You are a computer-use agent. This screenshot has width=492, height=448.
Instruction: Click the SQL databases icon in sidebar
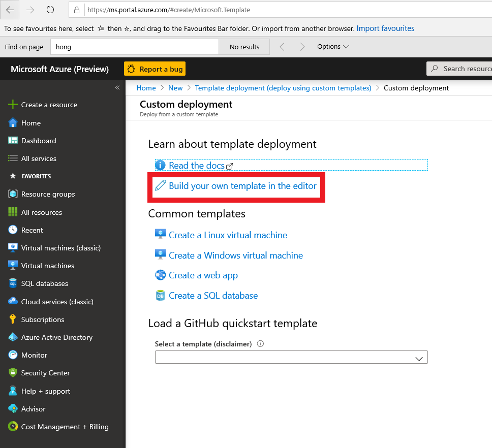13,283
